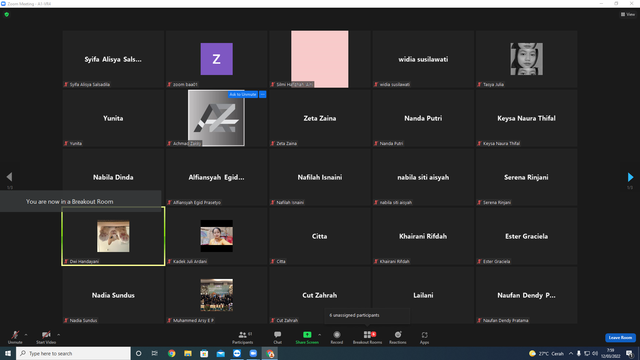The height and width of the screenshot is (360, 640).
Task: Select the Naufan Dendy Pratama tile
Action: point(526,295)
